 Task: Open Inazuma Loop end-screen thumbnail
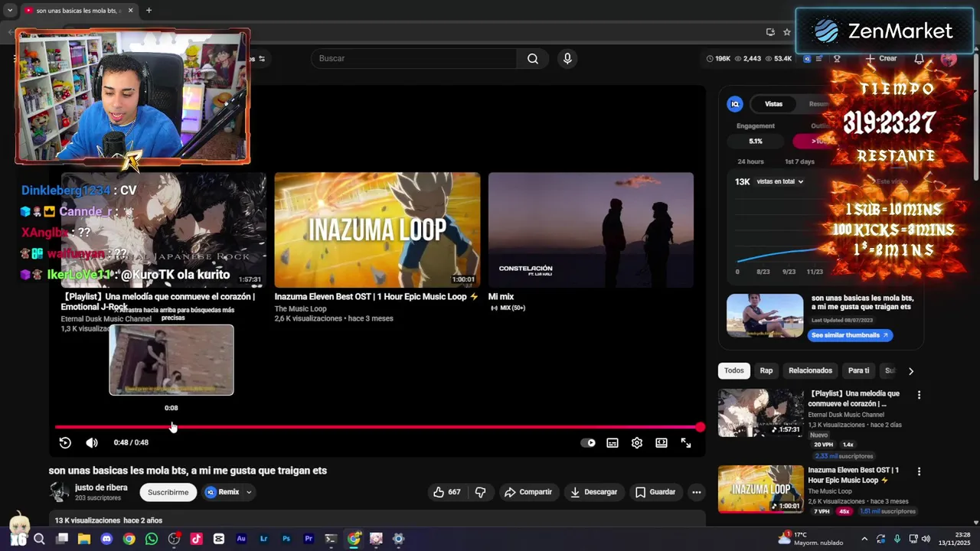point(377,230)
